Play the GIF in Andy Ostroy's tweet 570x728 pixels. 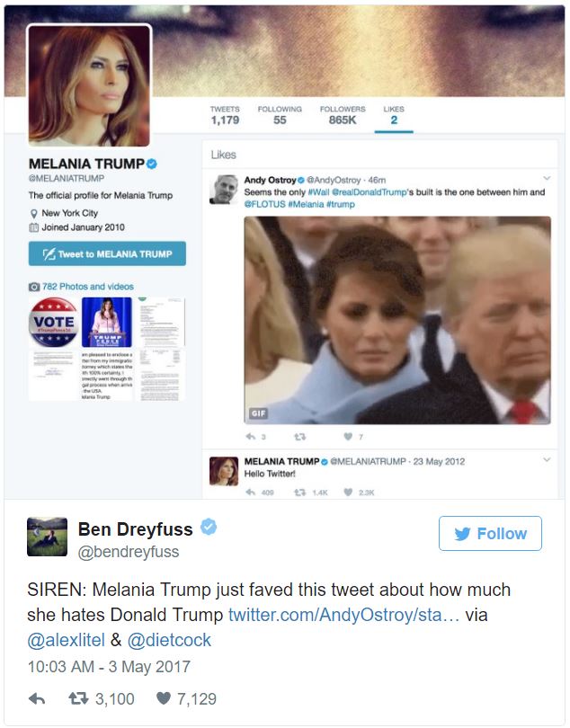point(397,320)
